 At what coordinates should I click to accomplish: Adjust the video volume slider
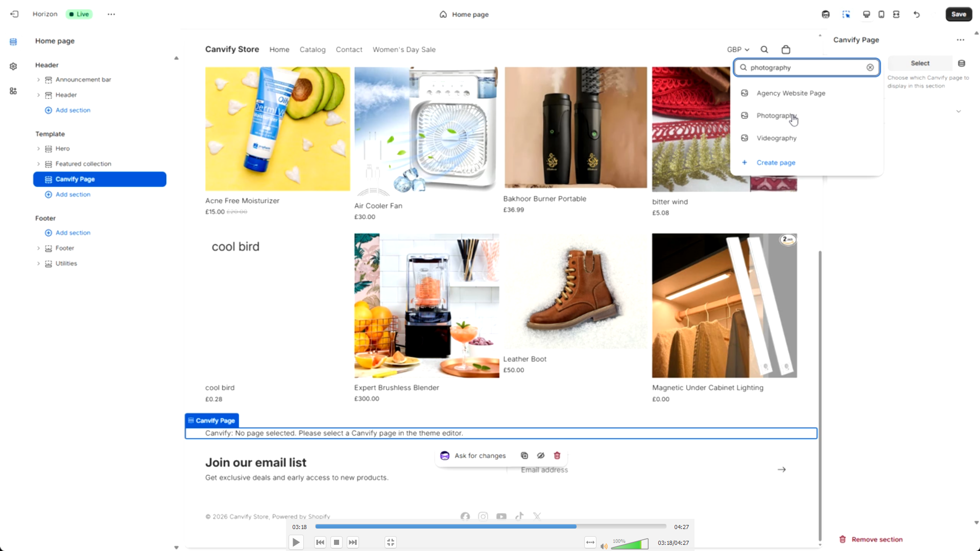[x=630, y=544]
